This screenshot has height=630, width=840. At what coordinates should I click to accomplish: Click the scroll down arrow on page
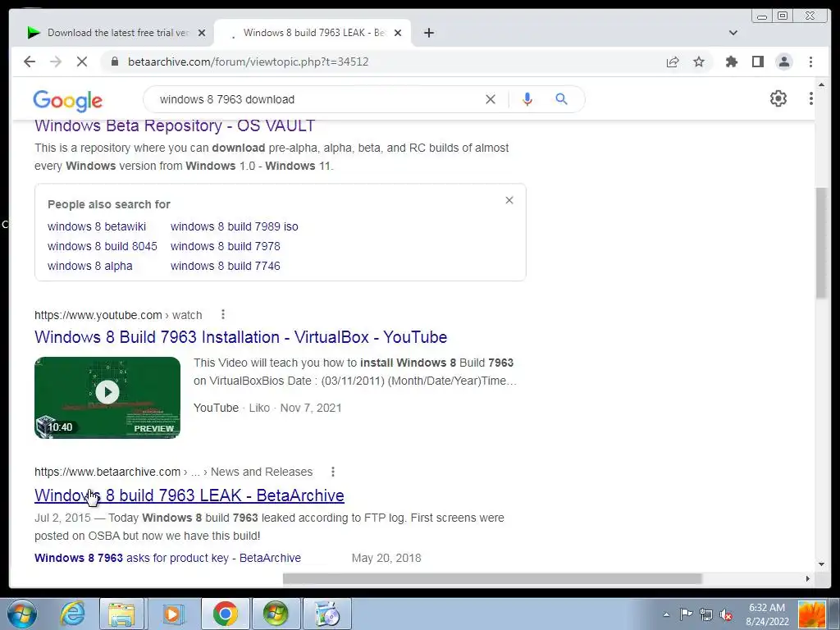click(x=821, y=564)
